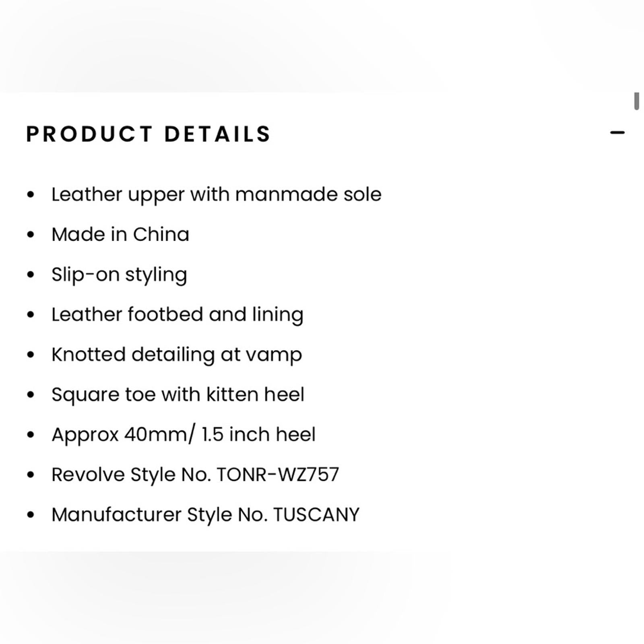Image resolution: width=644 pixels, height=644 pixels.
Task: Click 'Knotted detailing at vamp' text
Action: coord(177,355)
